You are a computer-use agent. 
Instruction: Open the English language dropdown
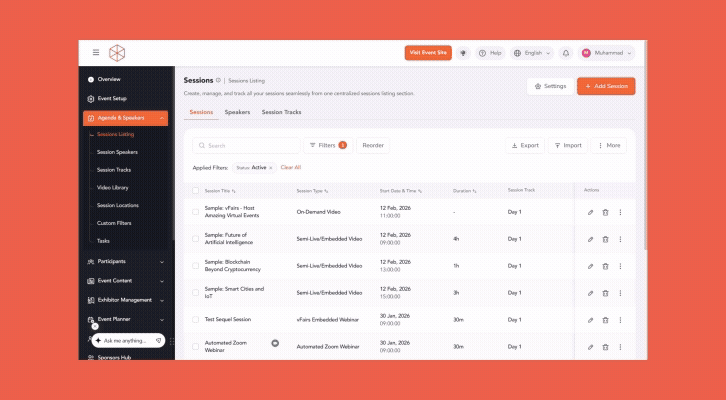point(531,53)
